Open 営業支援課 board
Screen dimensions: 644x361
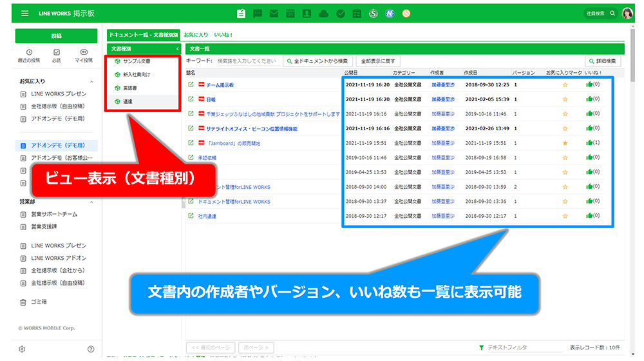[44, 226]
